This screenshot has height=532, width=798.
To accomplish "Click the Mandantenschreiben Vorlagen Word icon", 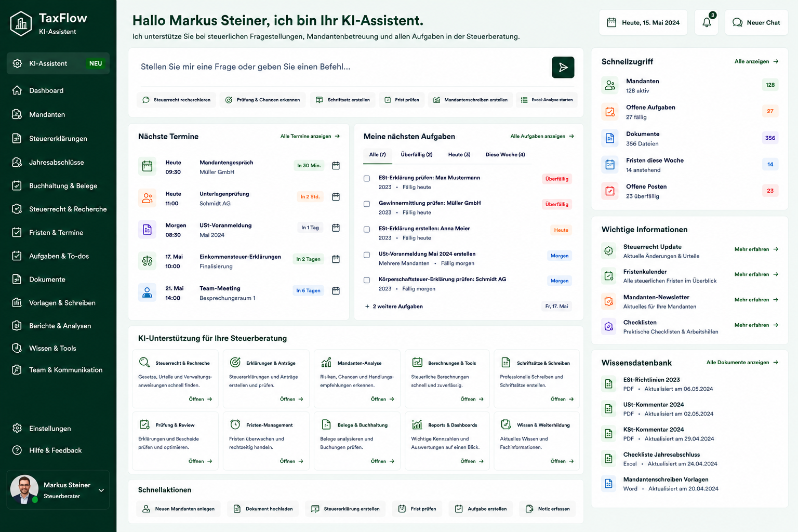I will [608, 484].
